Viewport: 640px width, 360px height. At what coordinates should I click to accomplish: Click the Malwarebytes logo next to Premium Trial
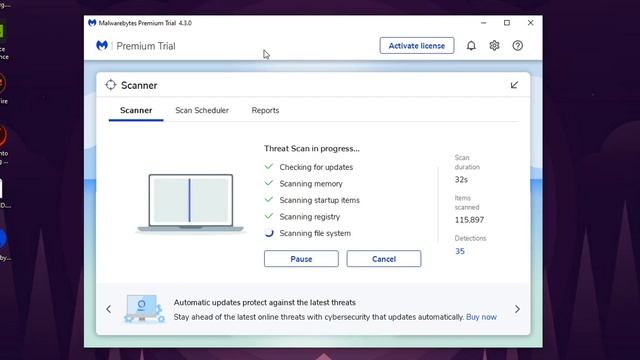coord(102,45)
